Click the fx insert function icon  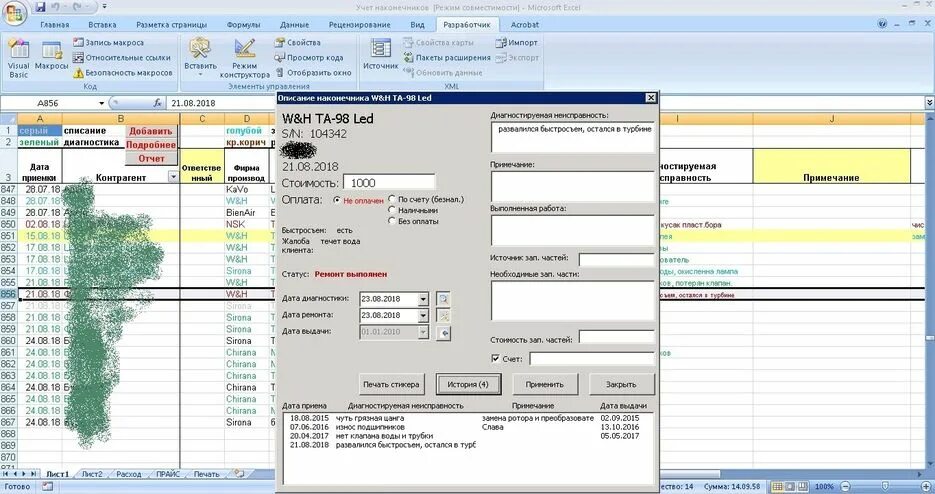pyautogui.click(x=157, y=103)
